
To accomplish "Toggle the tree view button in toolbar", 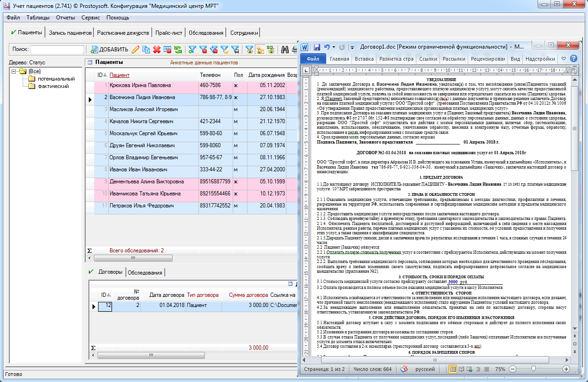I will [x=260, y=50].
